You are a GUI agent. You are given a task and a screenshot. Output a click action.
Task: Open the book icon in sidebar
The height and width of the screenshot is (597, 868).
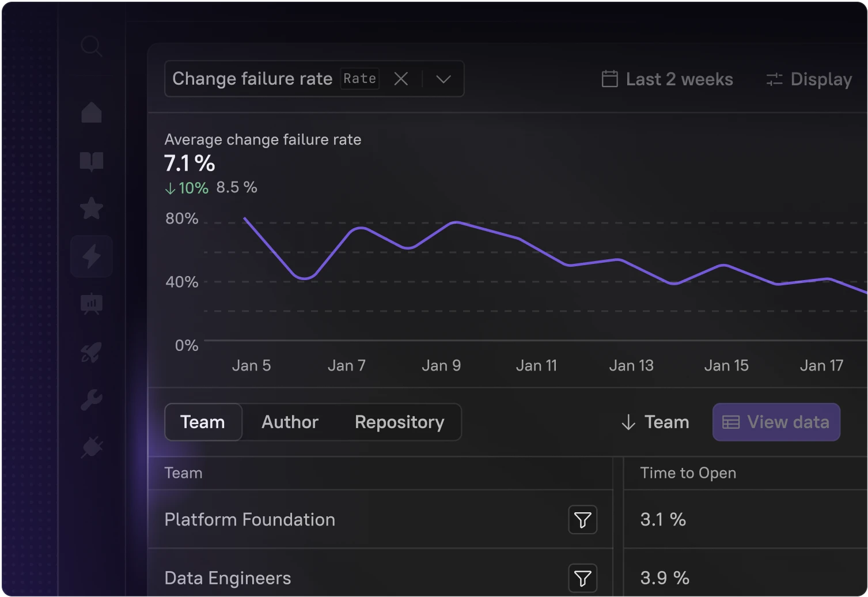click(92, 162)
